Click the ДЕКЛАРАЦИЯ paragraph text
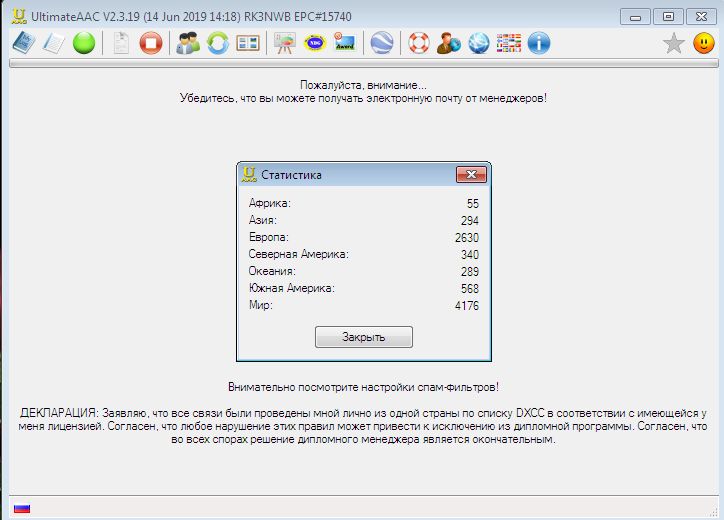 pos(363,426)
